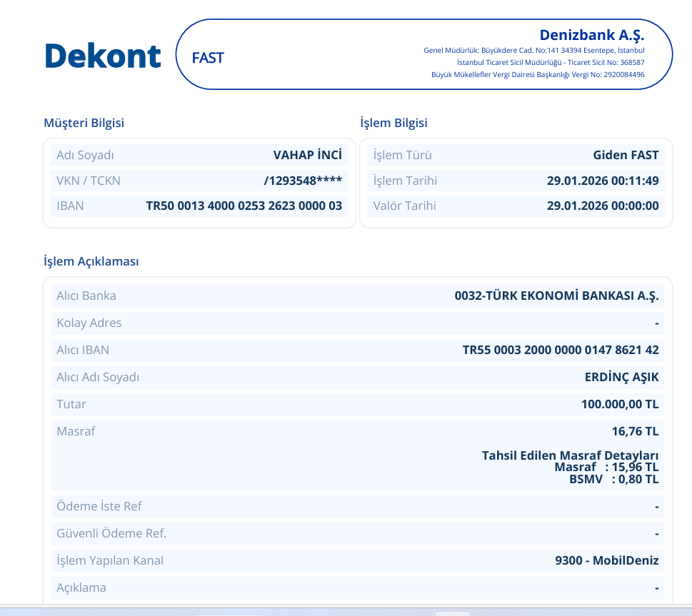
Task: Click the "Müşteri Bilgisi" section heading
Action: click(84, 123)
